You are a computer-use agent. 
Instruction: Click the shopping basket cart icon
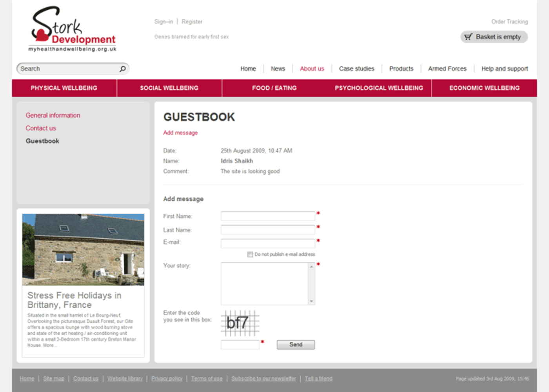click(x=468, y=37)
